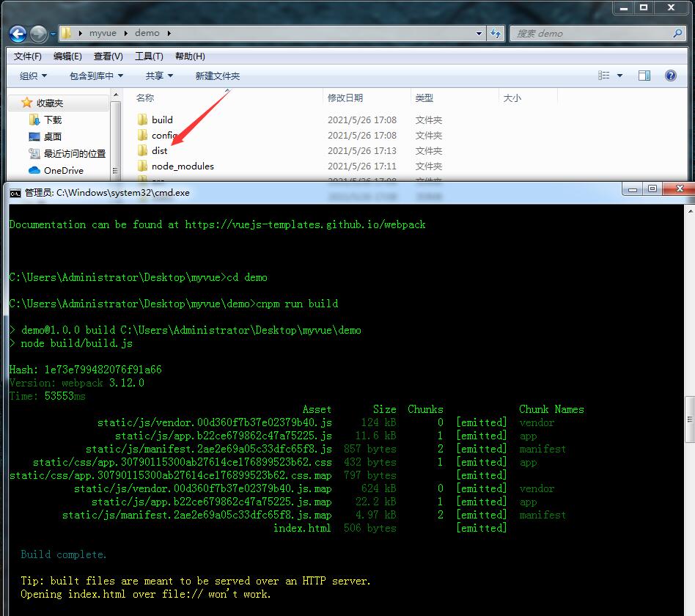
Task: Sort by the 大小 column header
Action: click(x=512, y=98)
